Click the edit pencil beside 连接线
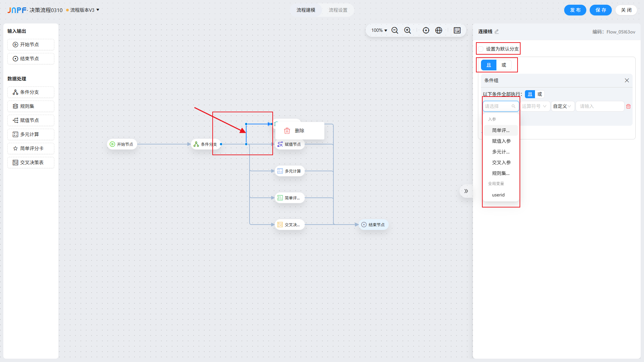The width and height of the screenshot is (644, 362). tap(497, 32)
